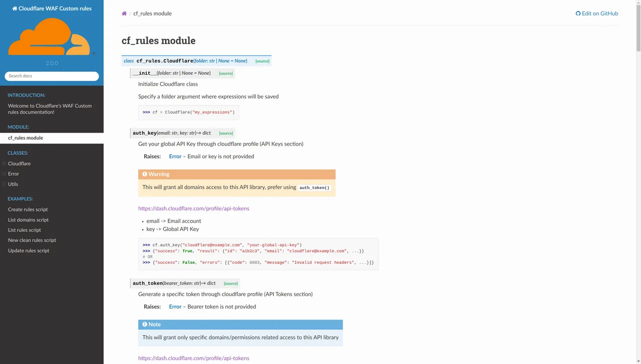View source of auth_token method
641x364 pixels.
231,283
